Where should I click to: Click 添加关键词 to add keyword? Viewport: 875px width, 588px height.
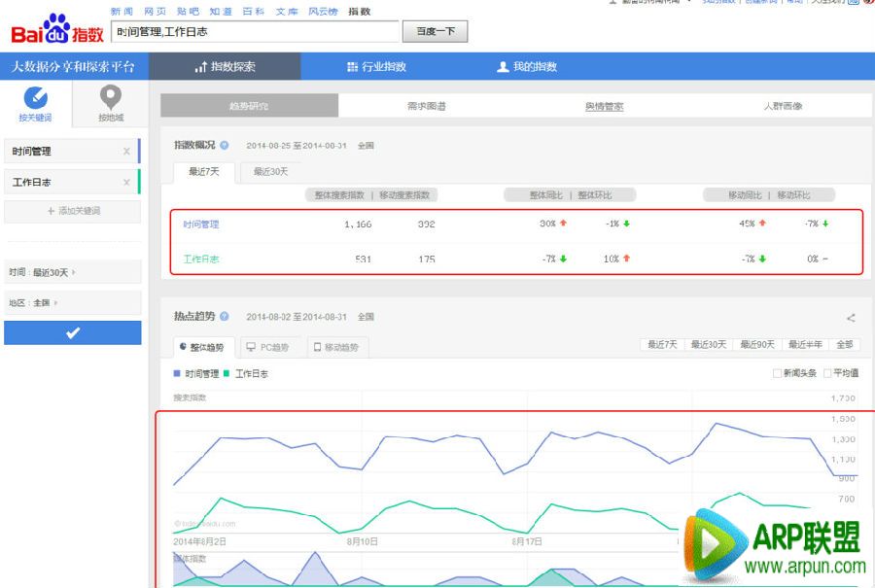73,211
